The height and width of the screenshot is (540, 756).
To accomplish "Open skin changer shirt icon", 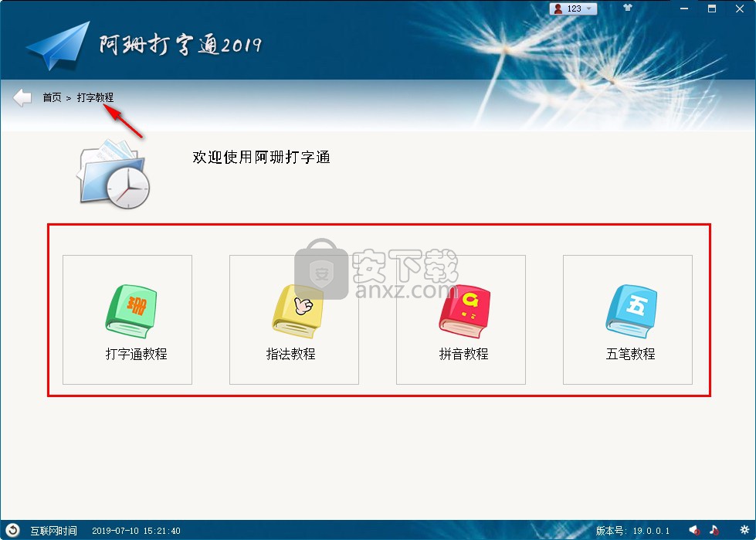I will pyautogui.click(x=627, y=8).
